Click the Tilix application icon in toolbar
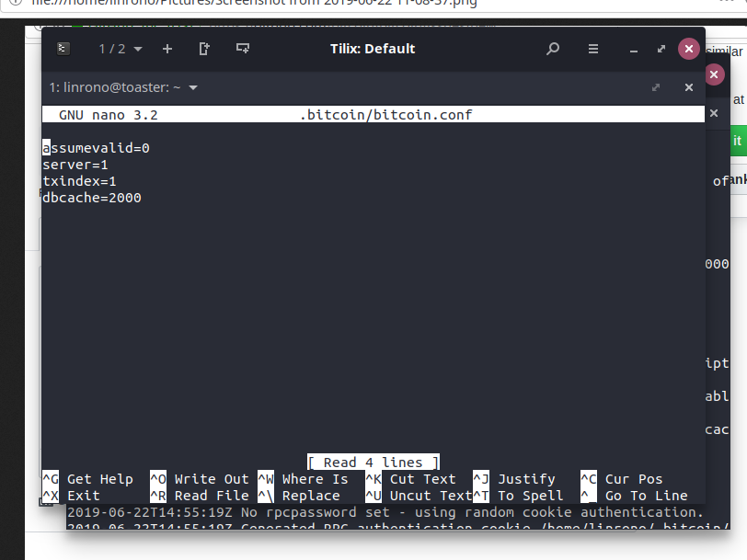This screenshot has height=560, width=747. click(x=63, y=49)
